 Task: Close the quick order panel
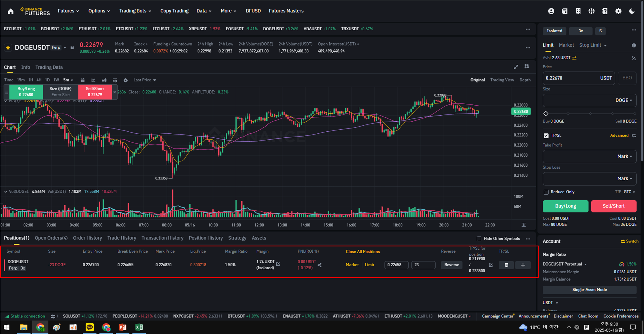coord(115,92)
